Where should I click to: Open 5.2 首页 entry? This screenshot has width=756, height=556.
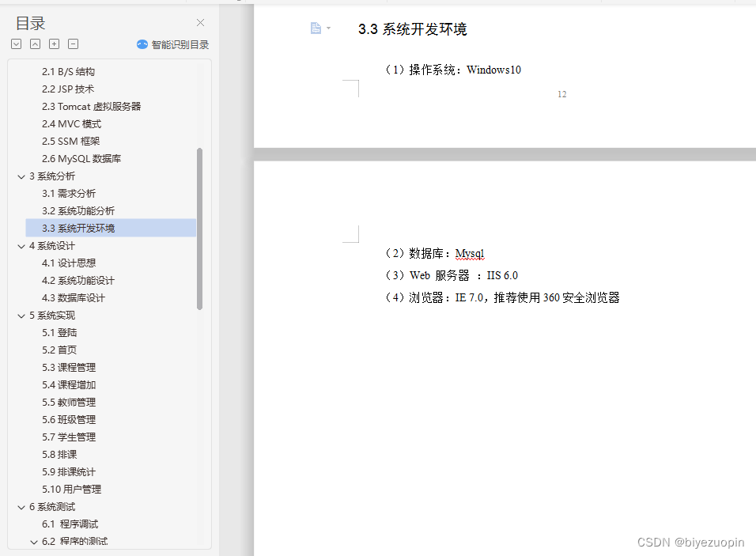click(59, 350)
